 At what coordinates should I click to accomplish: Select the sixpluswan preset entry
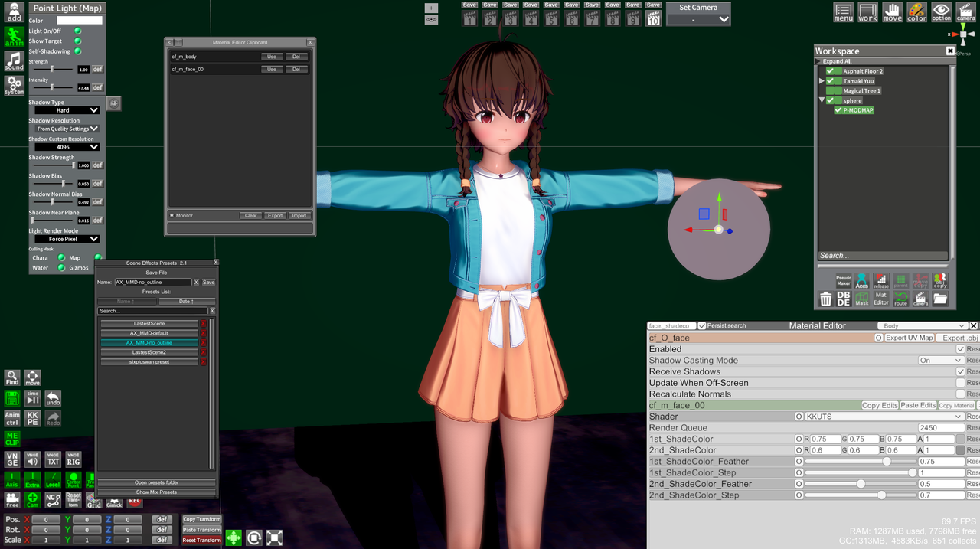[x=150, y=361]
